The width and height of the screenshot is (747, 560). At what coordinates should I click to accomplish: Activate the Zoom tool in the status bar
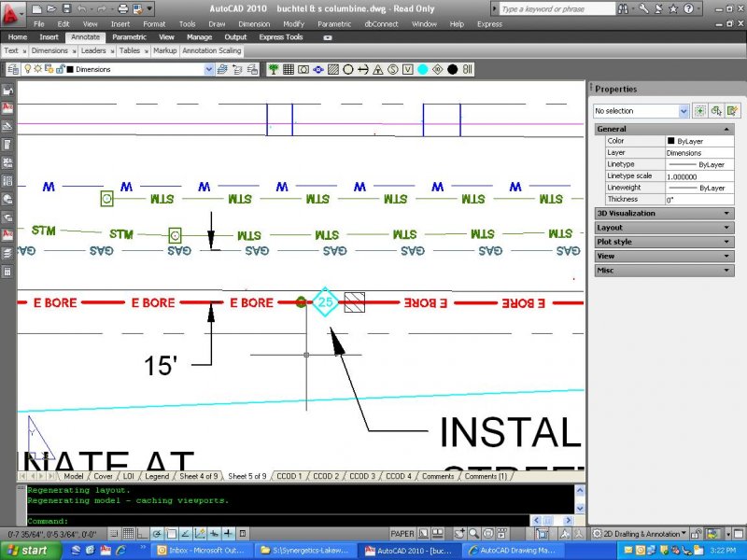point(473,533)
